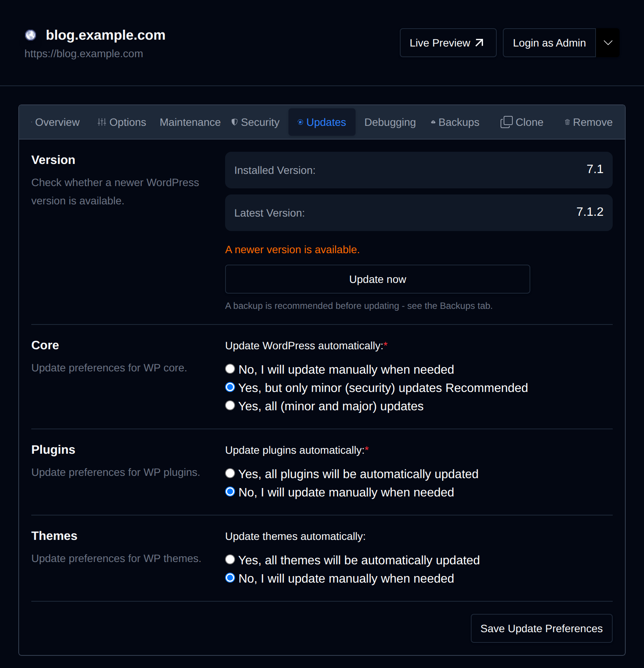Go to the Security tab
644x668 pixels.
256,122
